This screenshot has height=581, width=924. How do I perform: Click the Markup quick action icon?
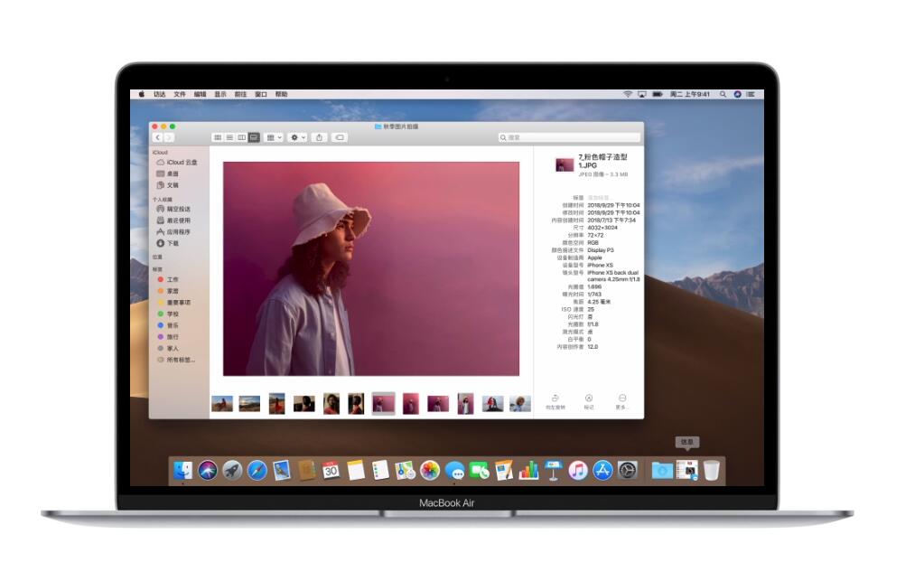coord(589,398)
